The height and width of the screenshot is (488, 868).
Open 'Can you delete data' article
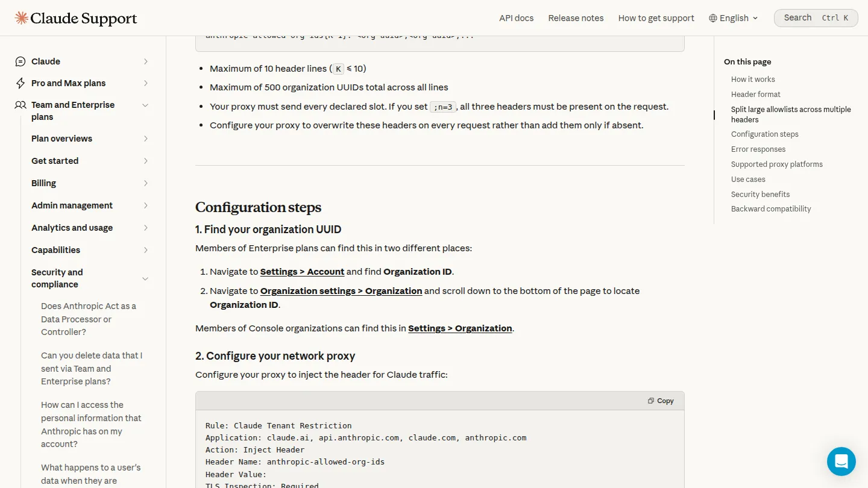(x=92, y=368)
